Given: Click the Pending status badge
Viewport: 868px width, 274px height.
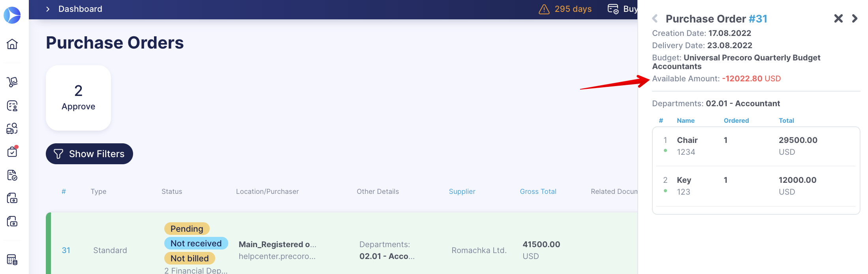Looking at the screenshot, I should click(x=187, y=229).
